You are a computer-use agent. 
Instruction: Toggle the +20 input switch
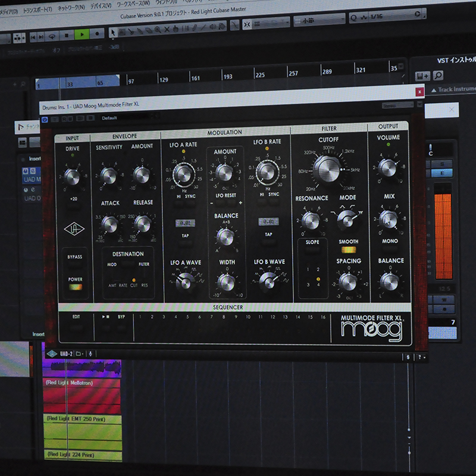(73, 206)
